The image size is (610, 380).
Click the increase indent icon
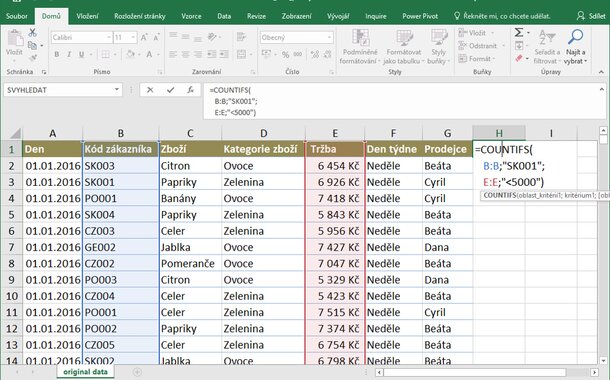point(224,54)
